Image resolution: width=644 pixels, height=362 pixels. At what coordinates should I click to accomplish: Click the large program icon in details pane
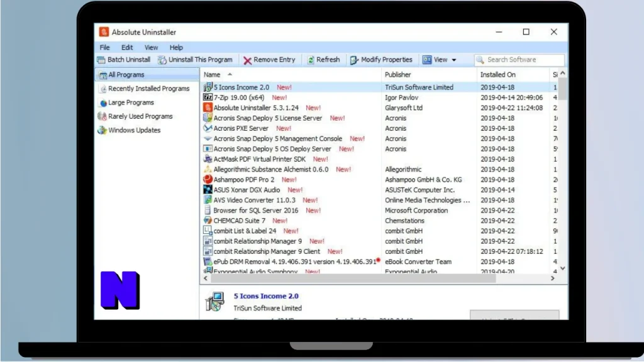[215, 302]
